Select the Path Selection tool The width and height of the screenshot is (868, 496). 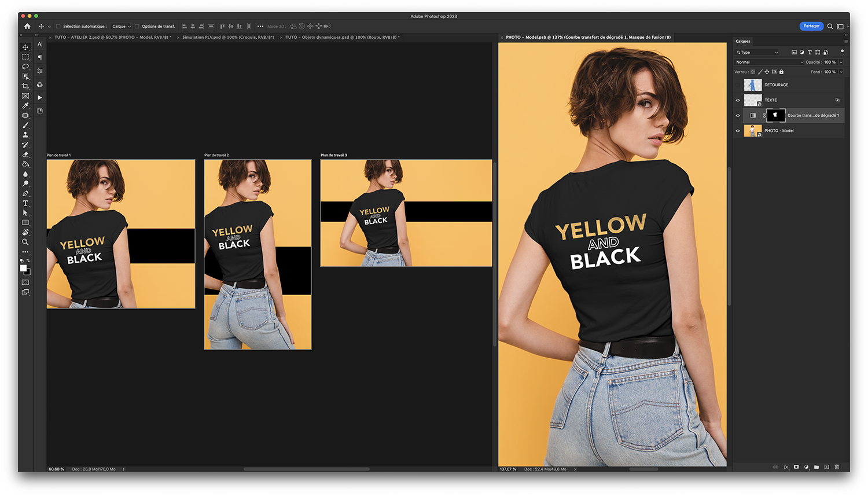point(25,213)
